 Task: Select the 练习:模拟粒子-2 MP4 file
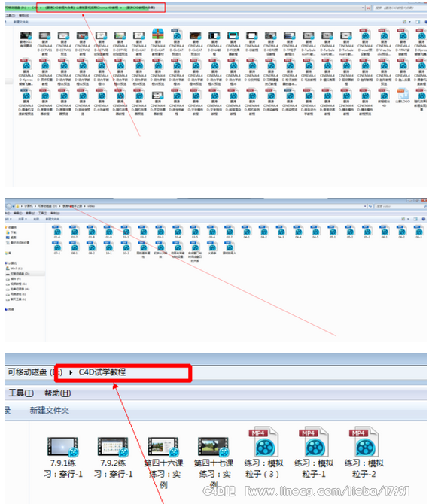pos(364,451)
